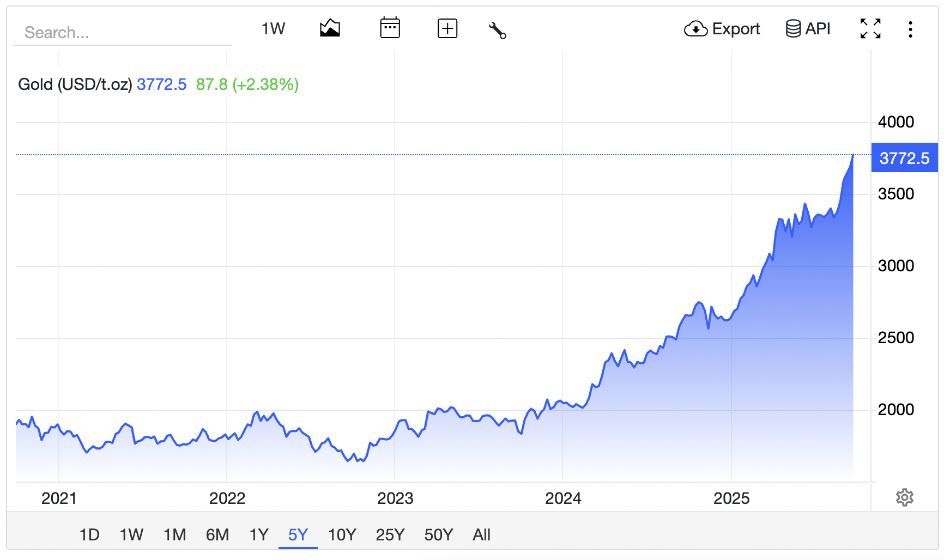Open chart settings gear icon
Screen dimensions: 944x560
tap(904, 497)
